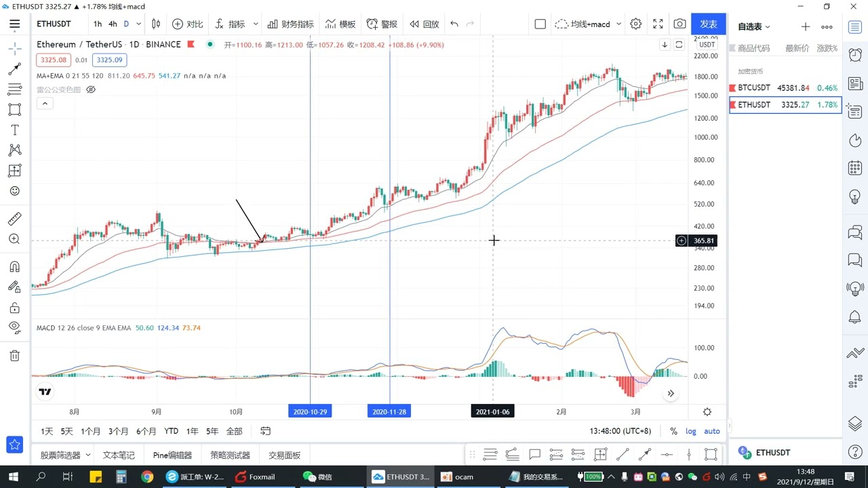Select the ruler measure tool

14,219
